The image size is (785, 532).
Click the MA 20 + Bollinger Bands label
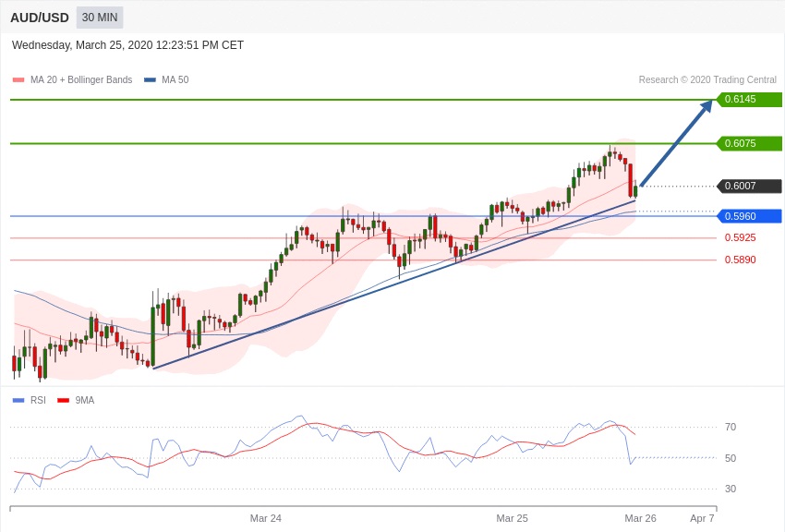81,80
